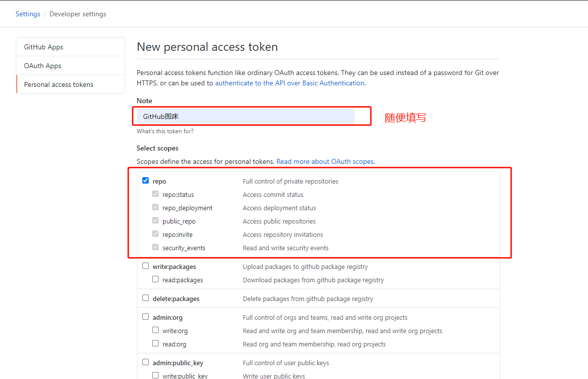Select the write:org checkbox
The image size is (588, 379).
(155, 330)
